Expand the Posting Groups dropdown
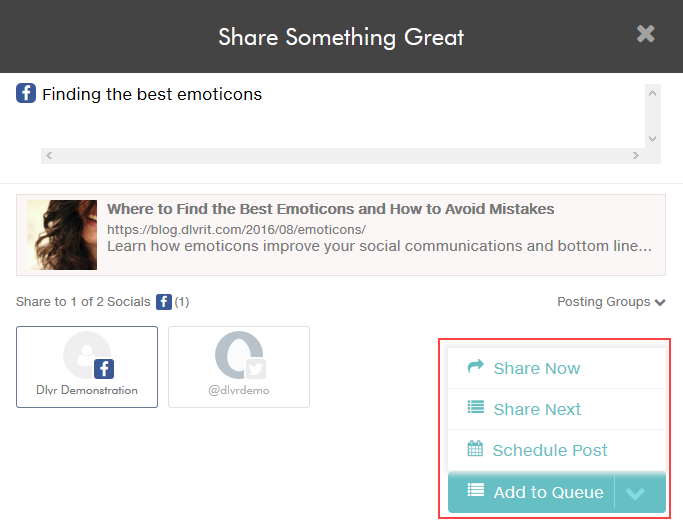This screenshot has width=683, height=529. point(611,302)
